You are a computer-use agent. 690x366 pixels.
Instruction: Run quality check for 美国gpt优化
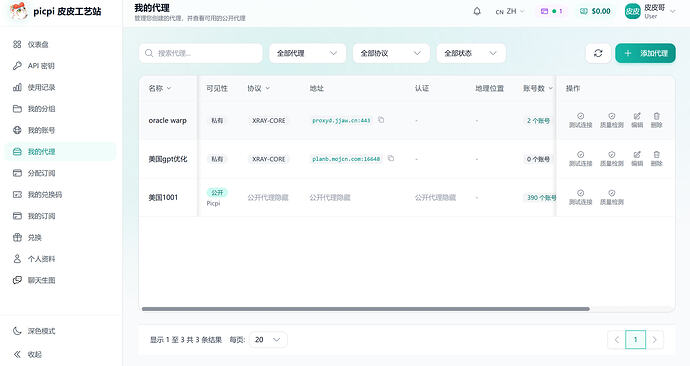[612, 158]
